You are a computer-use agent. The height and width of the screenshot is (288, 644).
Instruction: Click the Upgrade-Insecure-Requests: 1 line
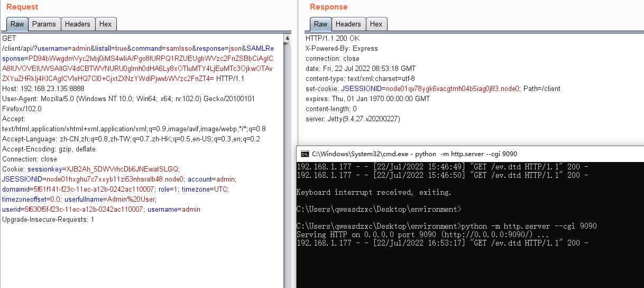click(x=48, y=220)
